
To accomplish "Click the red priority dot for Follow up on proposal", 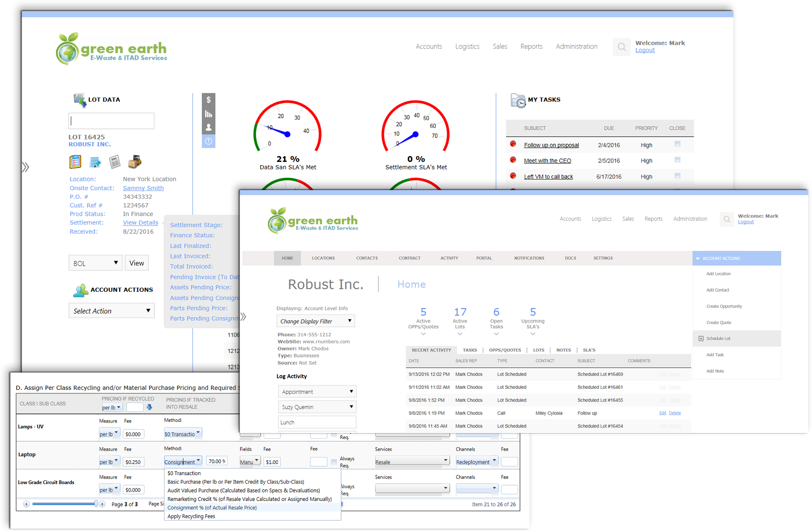I will tap(513, 144).
